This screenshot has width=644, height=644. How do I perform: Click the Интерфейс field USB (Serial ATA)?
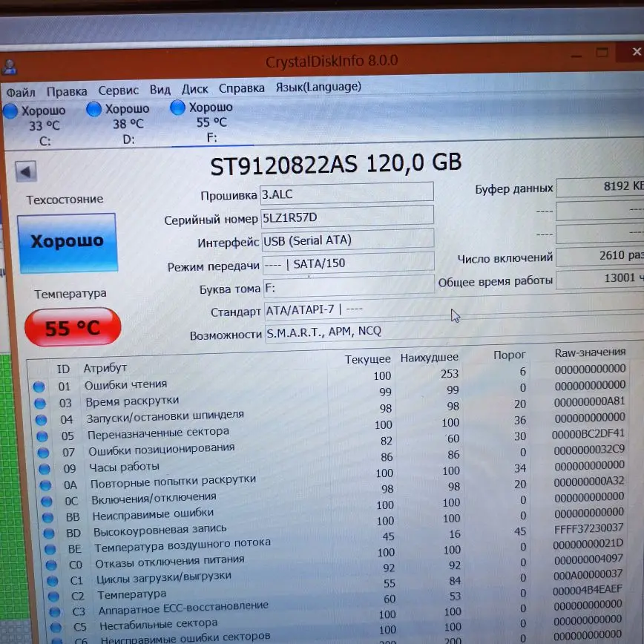348,239
